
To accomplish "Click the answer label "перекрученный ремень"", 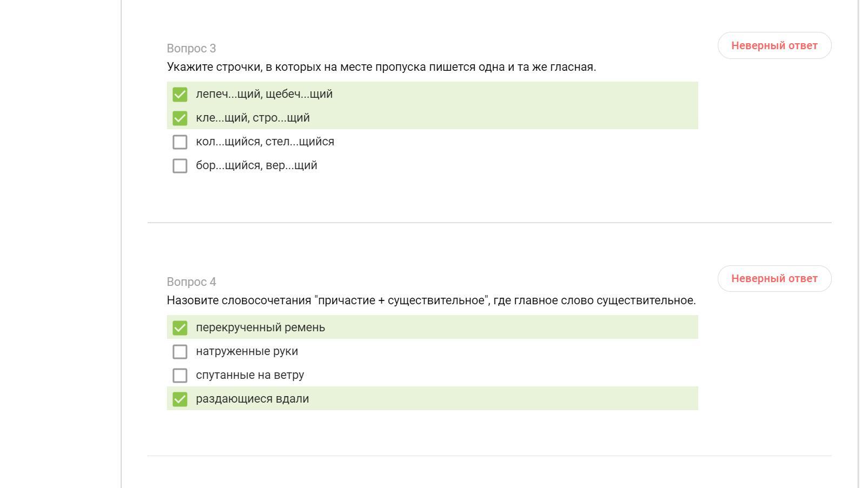I will (260, 327).
